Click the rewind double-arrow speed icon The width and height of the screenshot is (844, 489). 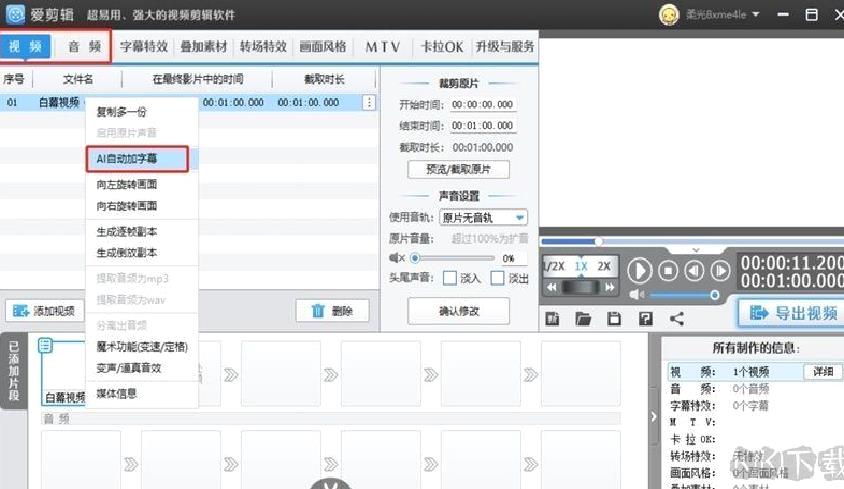click(552, 287)
